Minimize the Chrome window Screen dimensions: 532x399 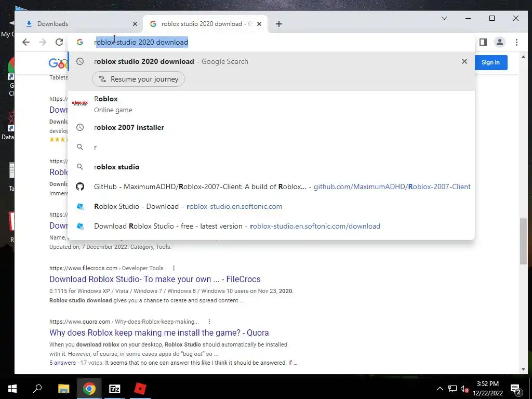click(x=468, y=18)
